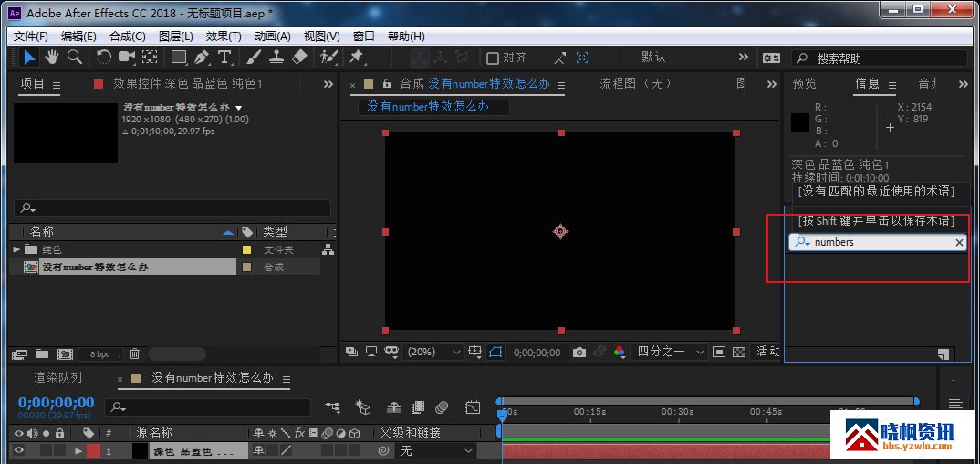
Task: Click the trash icon in Project panel
Action: click(x=134, y=354)
